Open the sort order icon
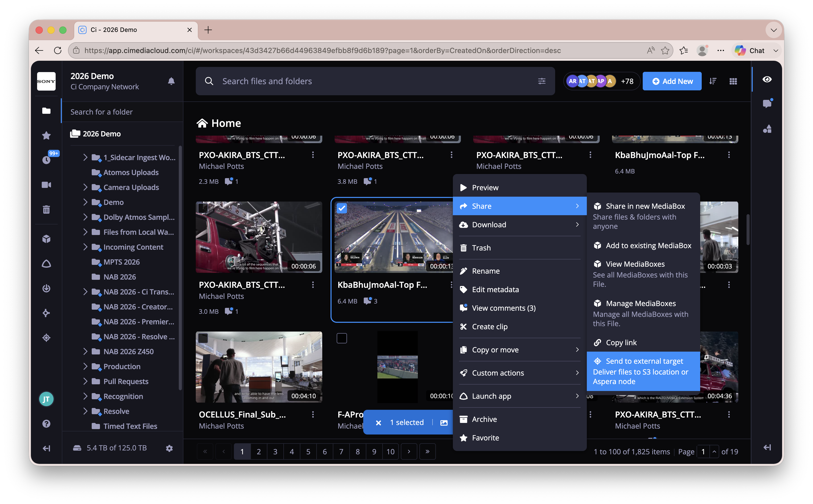This screenshot has width=813, height=504. [713, 81]
